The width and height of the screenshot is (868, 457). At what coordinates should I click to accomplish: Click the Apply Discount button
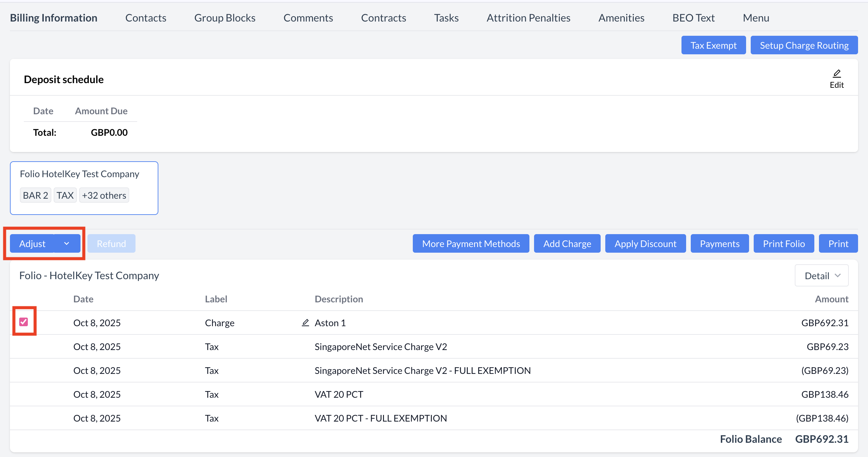tap(645, 243)
